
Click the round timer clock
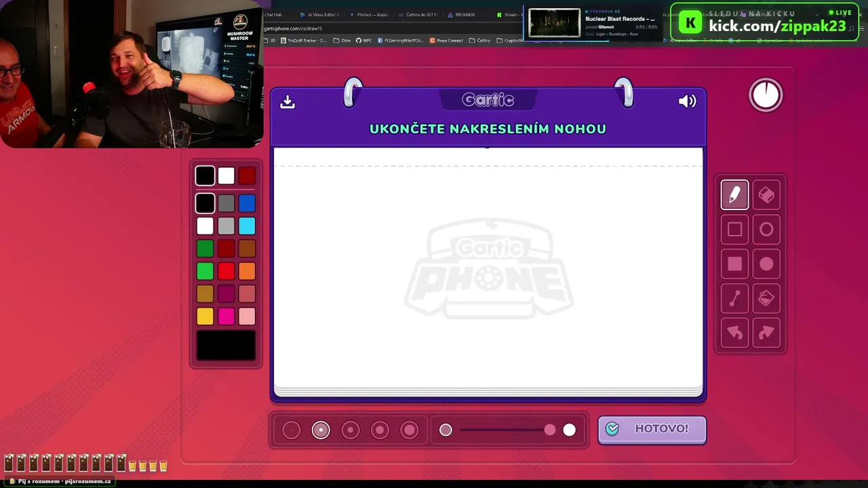(766, 95)
